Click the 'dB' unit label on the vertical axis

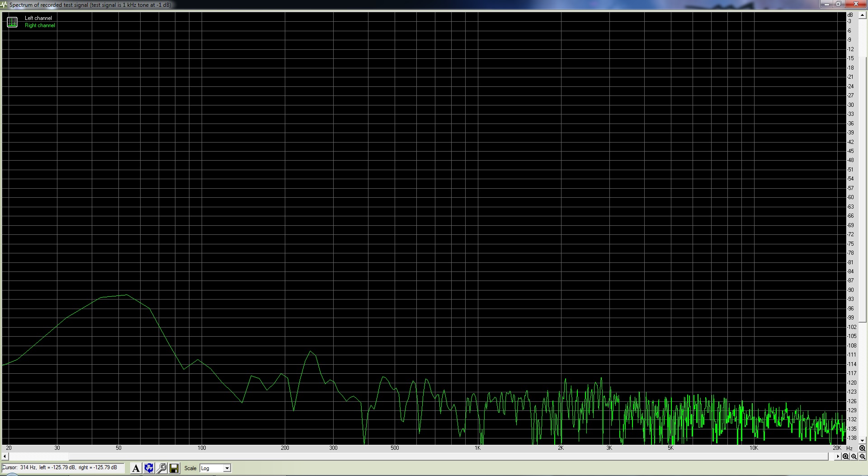[850, 15]
